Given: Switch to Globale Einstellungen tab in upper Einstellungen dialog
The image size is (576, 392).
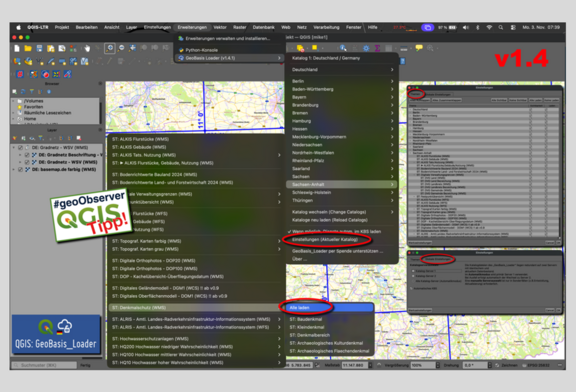Looking at the screenshot, I should pos(438,94).
